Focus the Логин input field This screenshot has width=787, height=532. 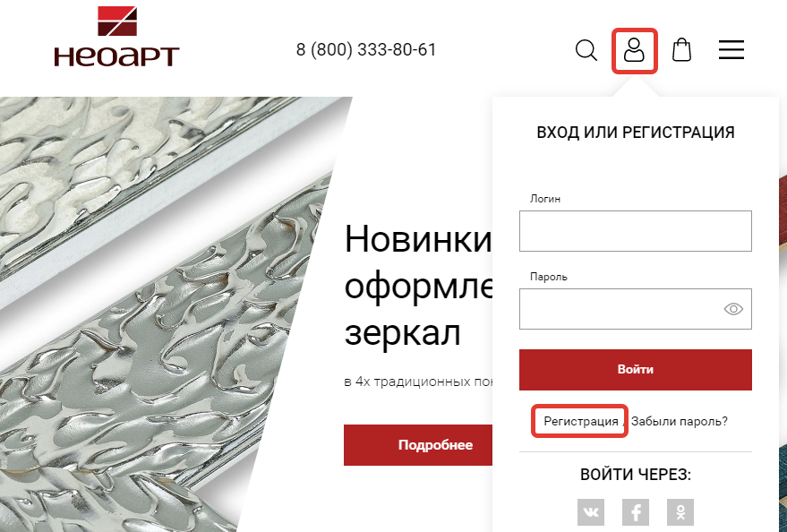pyautogui.click(x=636, y=231)
